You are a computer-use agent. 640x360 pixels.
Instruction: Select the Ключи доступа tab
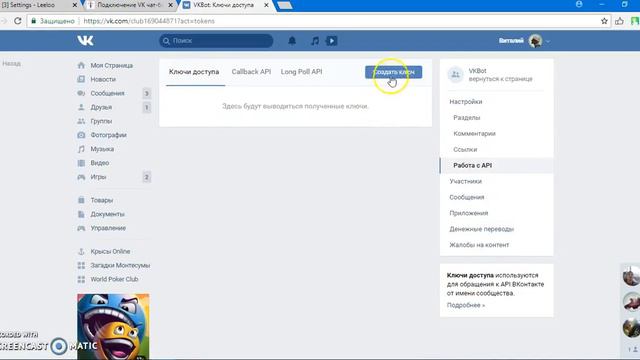(x=194, y=72)
